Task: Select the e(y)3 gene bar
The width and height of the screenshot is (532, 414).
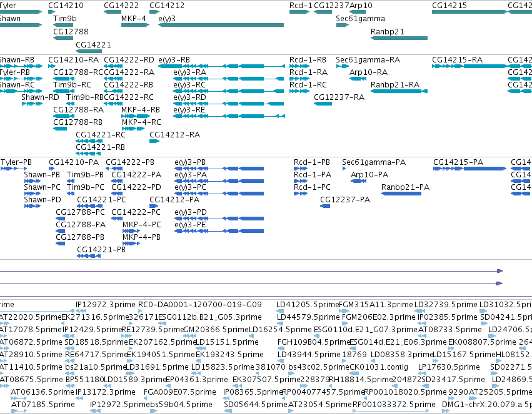Action: click(221, 25)
